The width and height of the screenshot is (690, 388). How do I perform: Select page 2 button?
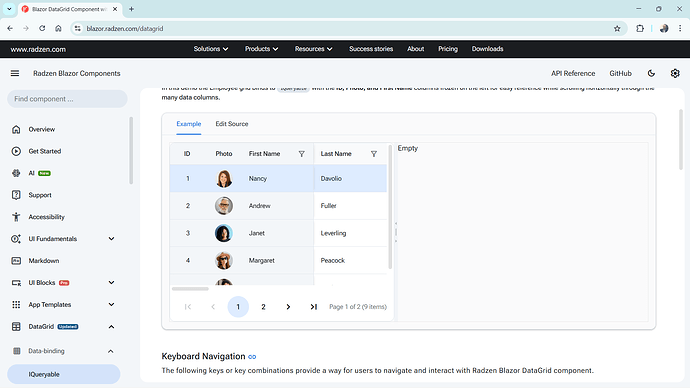[x=263, y=307]
